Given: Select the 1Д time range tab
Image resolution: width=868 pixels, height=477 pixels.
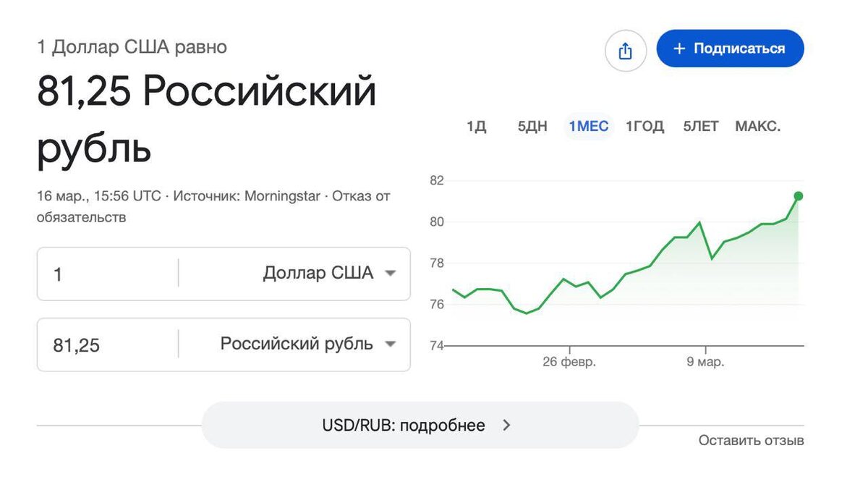Looking at the screenshot, I should click(477, 127).
